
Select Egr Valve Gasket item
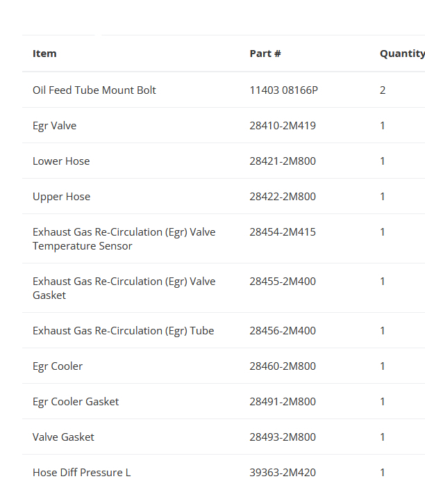click(124, 288)
